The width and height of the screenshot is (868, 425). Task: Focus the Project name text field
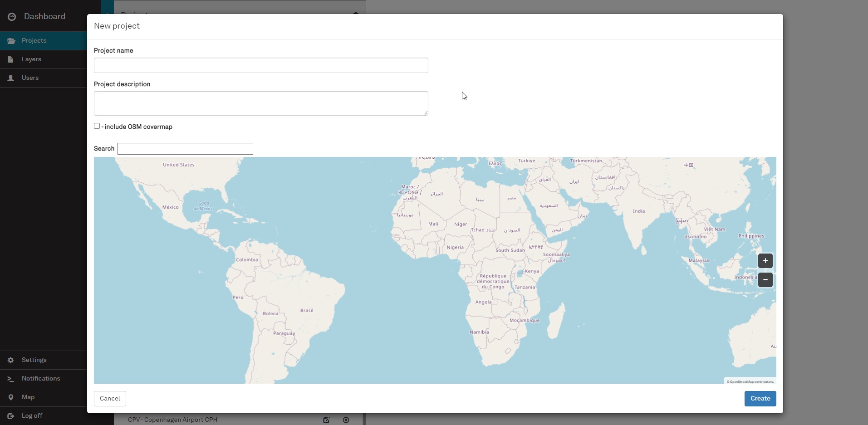click(x=261, y=65)
